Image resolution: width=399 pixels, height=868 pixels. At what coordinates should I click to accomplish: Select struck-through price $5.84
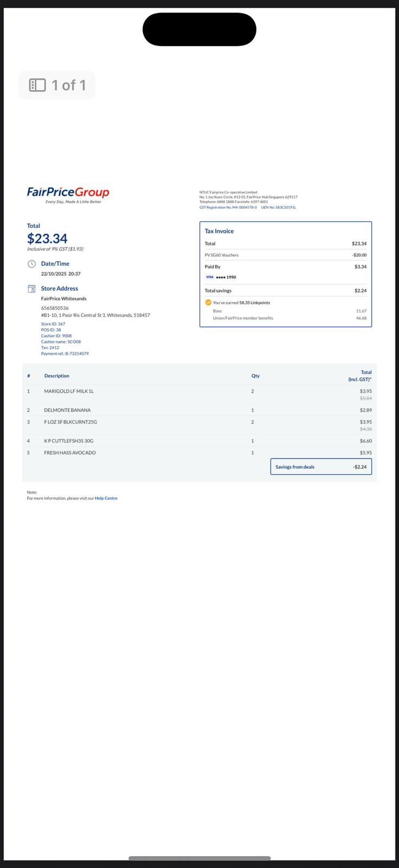click(x=366, y=398)
